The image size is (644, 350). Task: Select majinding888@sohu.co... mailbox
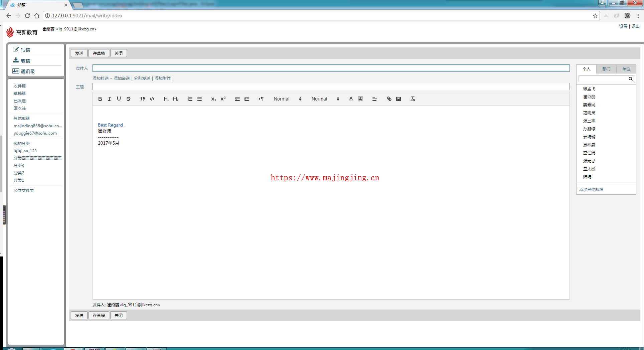38,126
